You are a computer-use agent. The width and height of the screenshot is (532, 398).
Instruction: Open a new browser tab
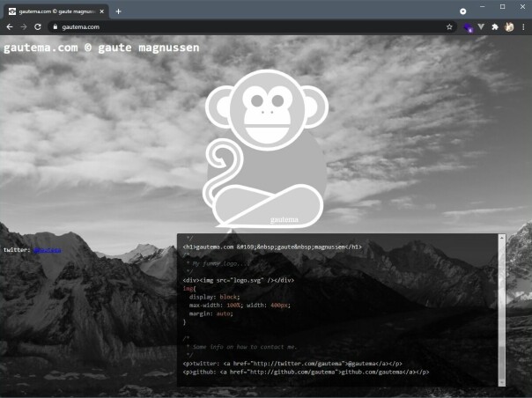click(x=118, y=11)
